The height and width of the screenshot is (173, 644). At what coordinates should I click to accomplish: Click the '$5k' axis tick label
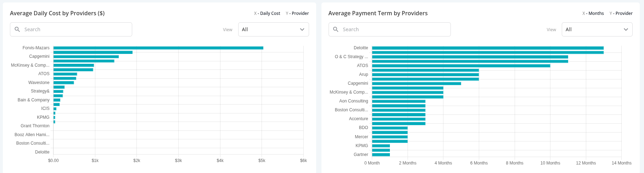point(262,161)
